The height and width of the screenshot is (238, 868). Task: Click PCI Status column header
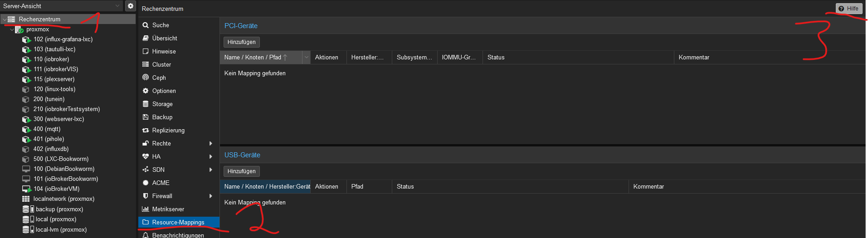578,58
